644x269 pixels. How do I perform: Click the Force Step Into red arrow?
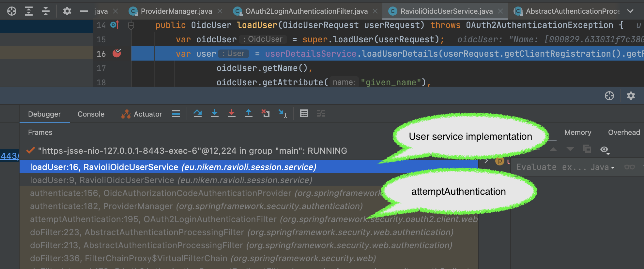pyautogui.click(x=232, y=113)
